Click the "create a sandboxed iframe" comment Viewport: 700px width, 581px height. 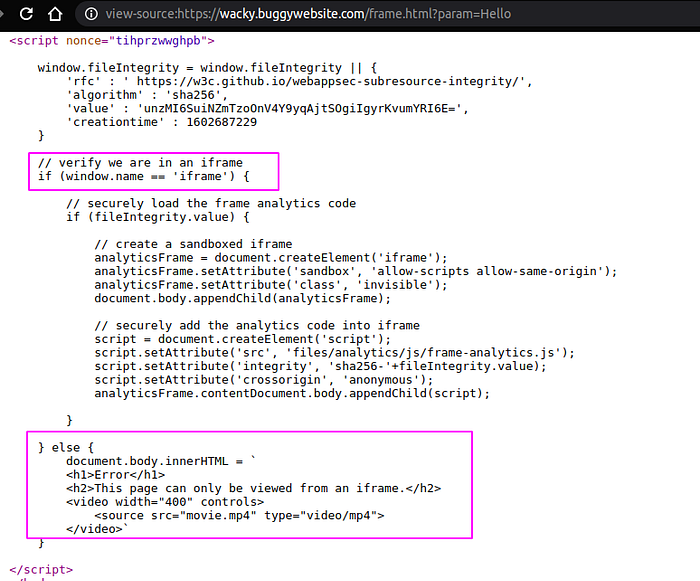point(193,244)
